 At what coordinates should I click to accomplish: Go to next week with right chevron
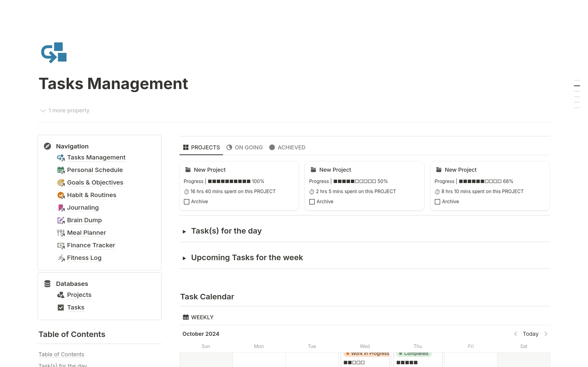point(546,334)
